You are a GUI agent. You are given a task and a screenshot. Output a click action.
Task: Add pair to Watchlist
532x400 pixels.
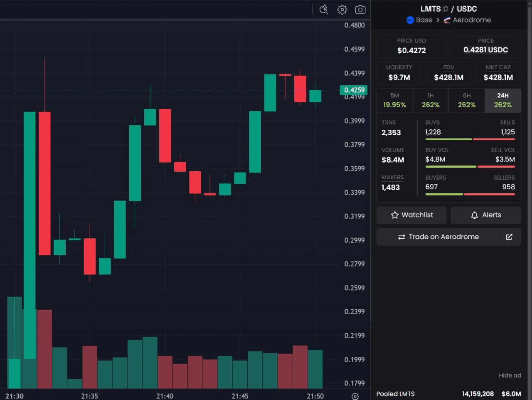pyautogui.click(x=411, y=215)
